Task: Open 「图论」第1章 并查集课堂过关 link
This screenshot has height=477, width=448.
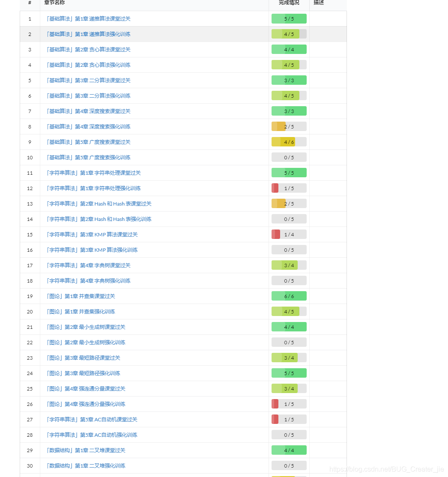Action: pyautogui.click(x=81, y=296)
